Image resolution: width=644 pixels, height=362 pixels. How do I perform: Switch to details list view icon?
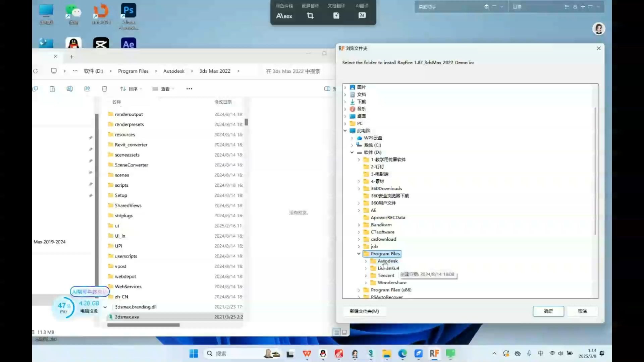coord(337,332)
